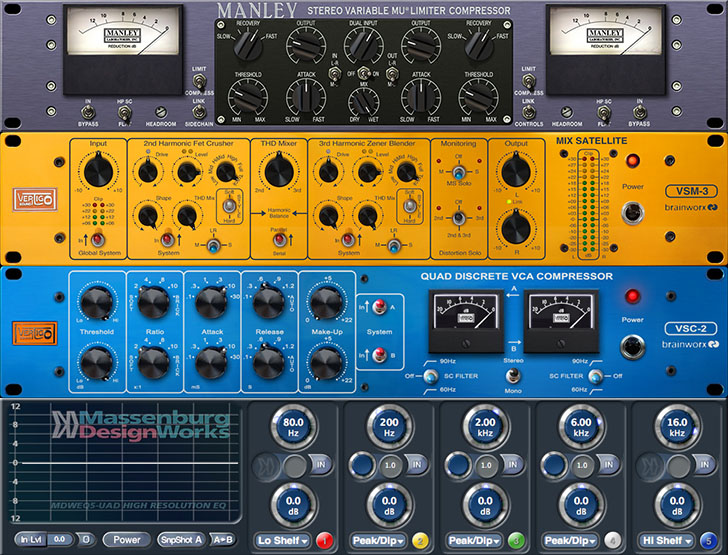728x555 pixels.
Task: Click the VSM-3 Output L knob
Action: click(516, 172)
